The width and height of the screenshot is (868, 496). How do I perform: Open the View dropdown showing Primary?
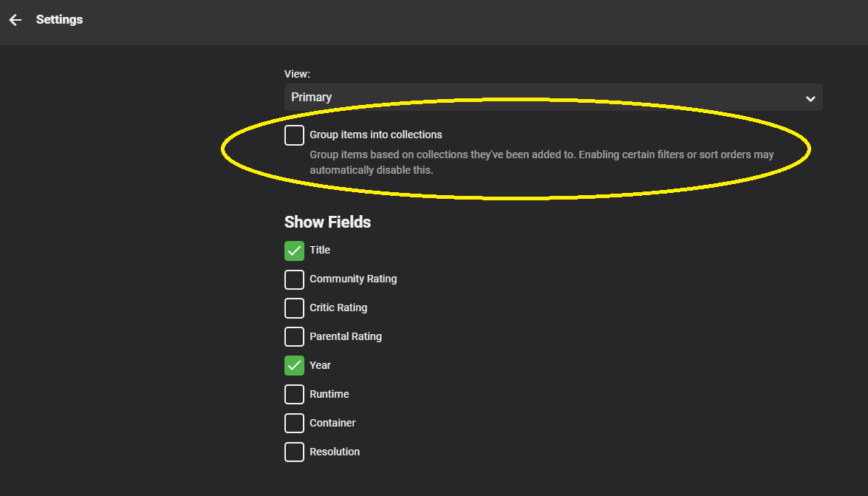pyautogui.click(x=547, y=98)
